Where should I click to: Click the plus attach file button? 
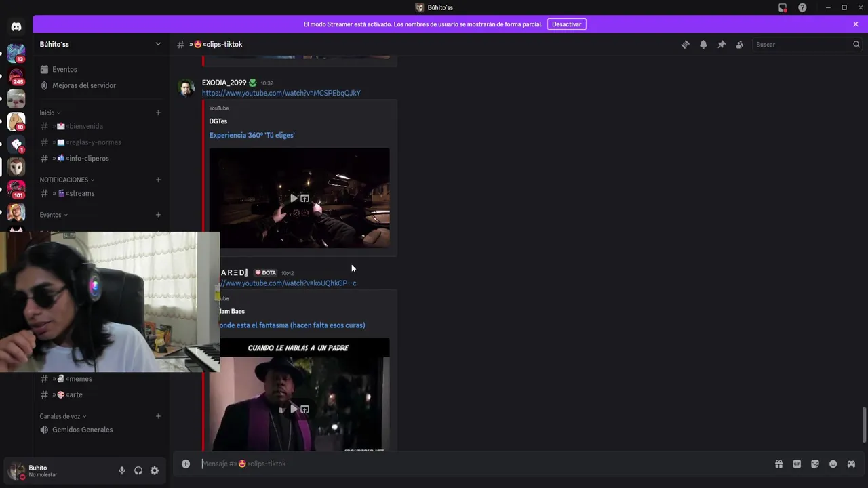click(x=186, y=464)
